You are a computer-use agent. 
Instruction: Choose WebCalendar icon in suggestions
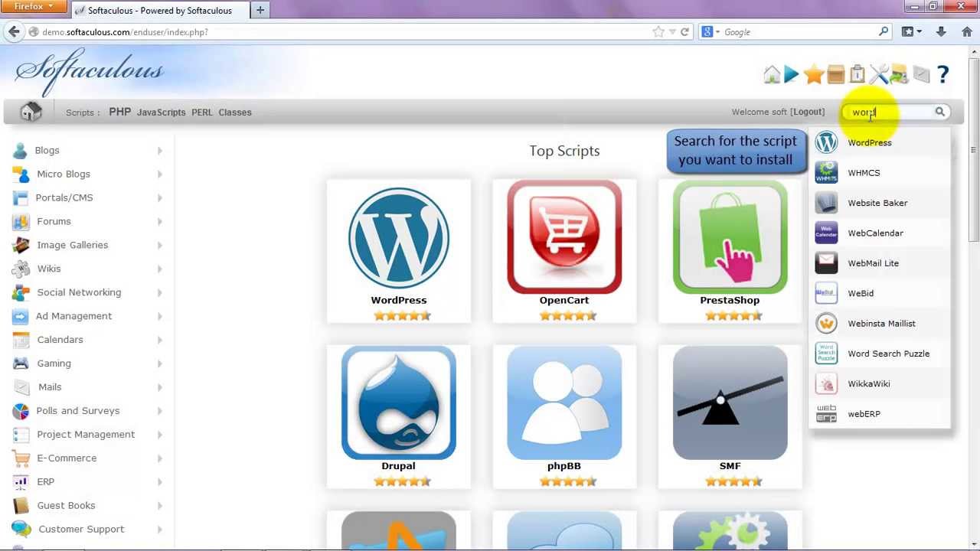click(x=826, y=233)
